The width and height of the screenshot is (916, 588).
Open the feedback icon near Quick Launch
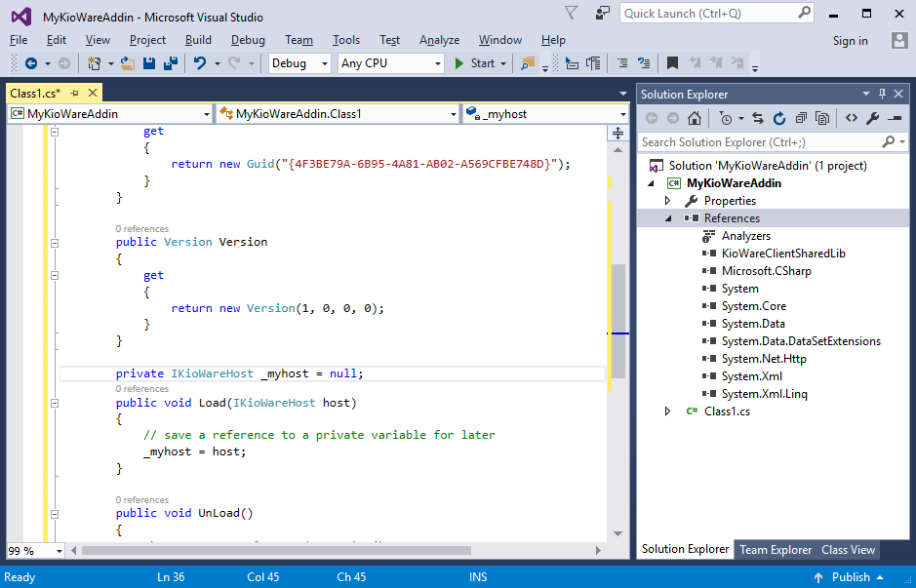tap(602, 13)
